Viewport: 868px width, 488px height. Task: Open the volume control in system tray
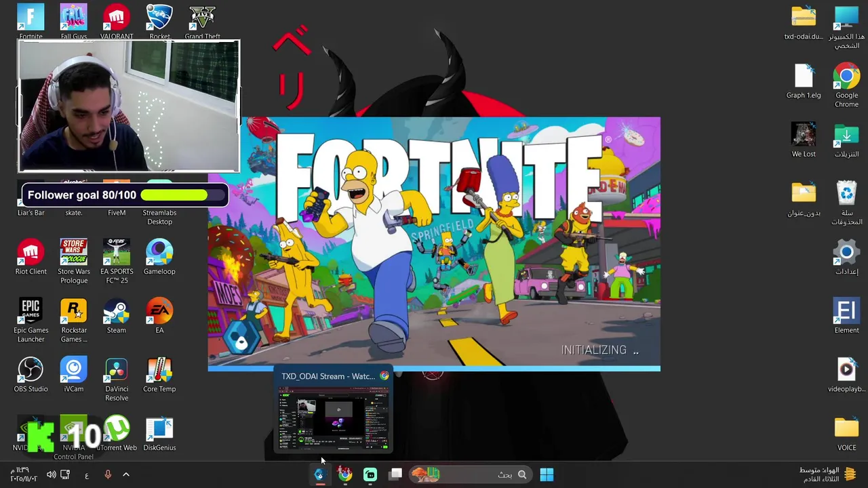point(51,474)
